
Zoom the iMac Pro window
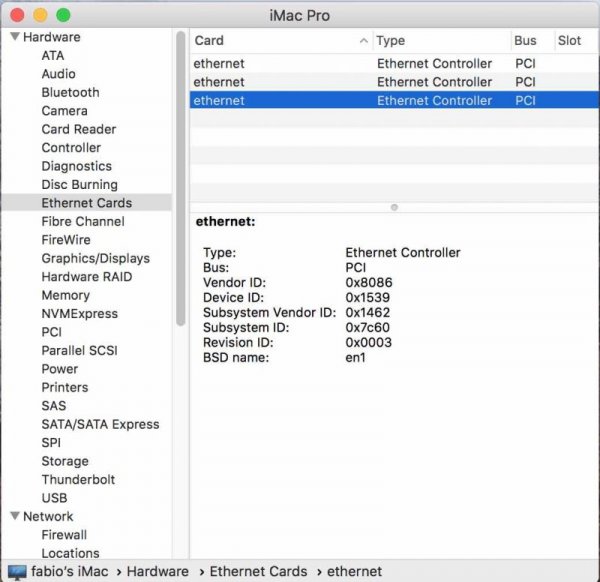pos(63,15)
